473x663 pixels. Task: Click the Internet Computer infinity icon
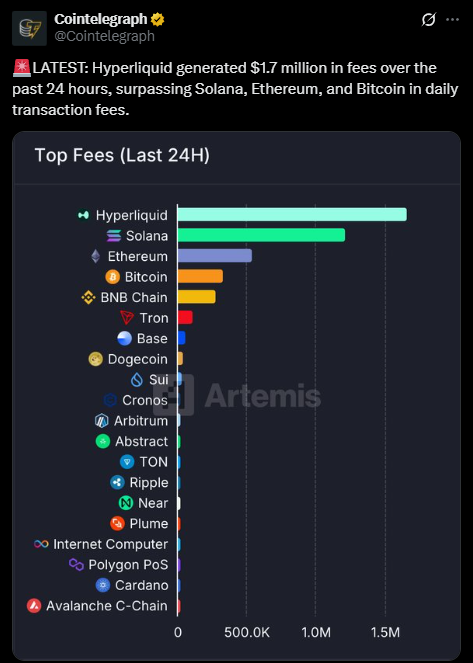(41, 544)
